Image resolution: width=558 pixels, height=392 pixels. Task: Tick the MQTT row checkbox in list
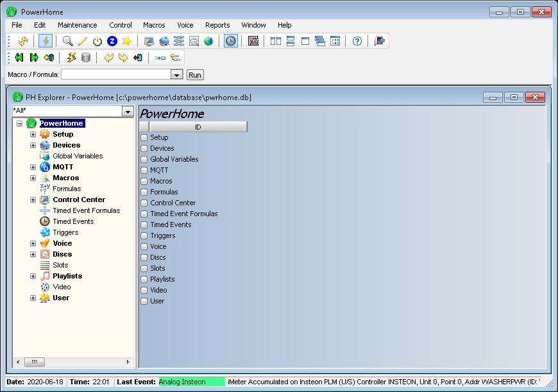(144, 171)
